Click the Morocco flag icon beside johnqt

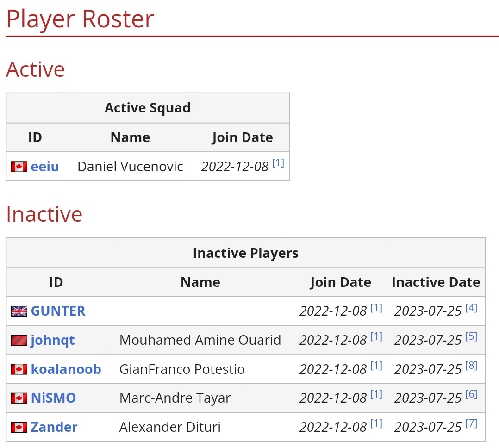tap(19, 341)
